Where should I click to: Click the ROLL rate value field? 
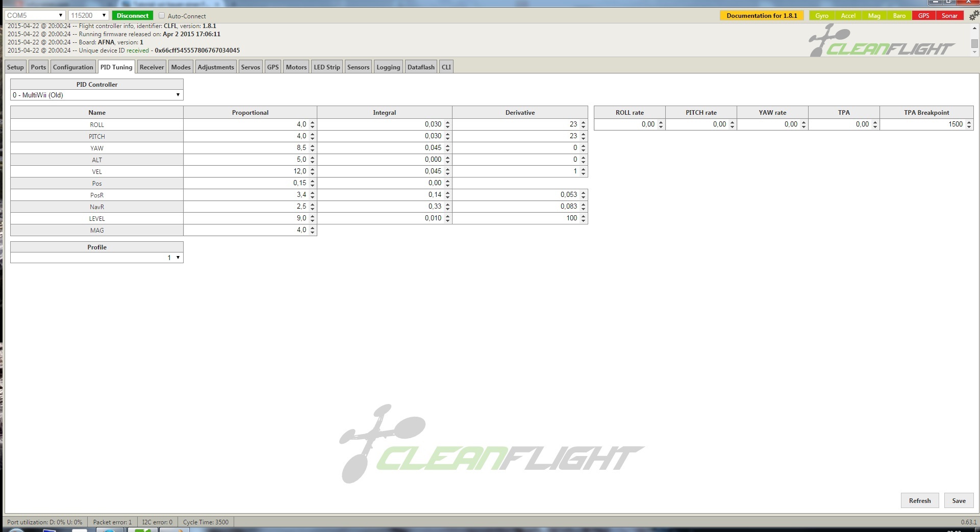click(630, 124)
